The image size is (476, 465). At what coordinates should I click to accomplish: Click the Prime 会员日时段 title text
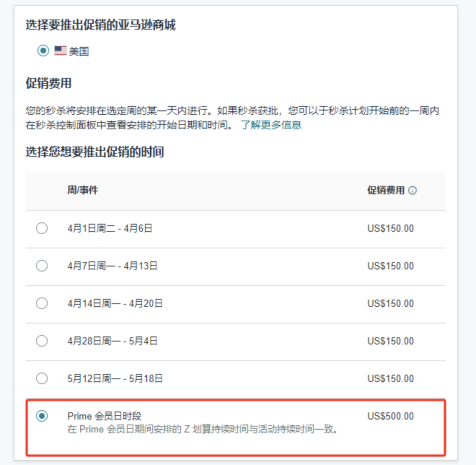pyautogui.click(x=104, y=416)
